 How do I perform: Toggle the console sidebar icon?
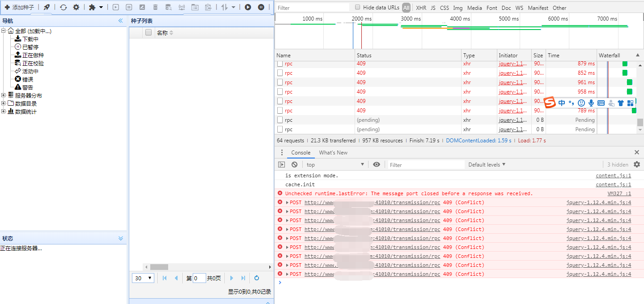(281, 165)
